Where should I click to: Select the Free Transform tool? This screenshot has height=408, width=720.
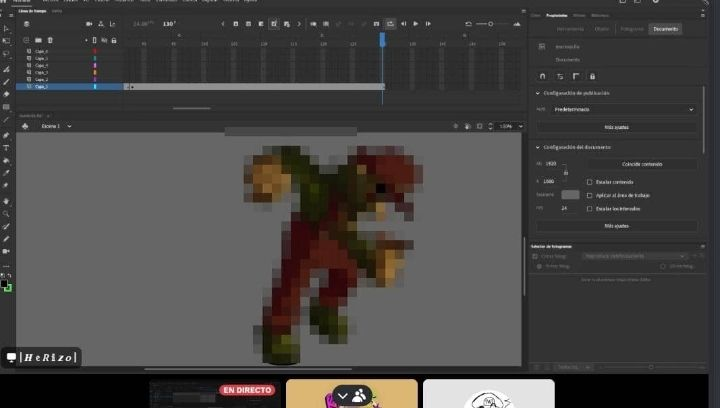(x=6, y=41)
